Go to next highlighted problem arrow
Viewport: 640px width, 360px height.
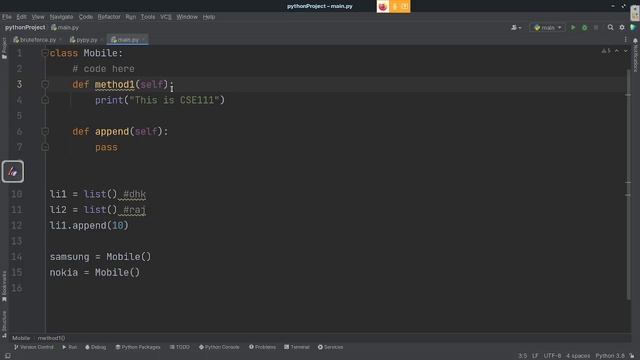(626, 51)
